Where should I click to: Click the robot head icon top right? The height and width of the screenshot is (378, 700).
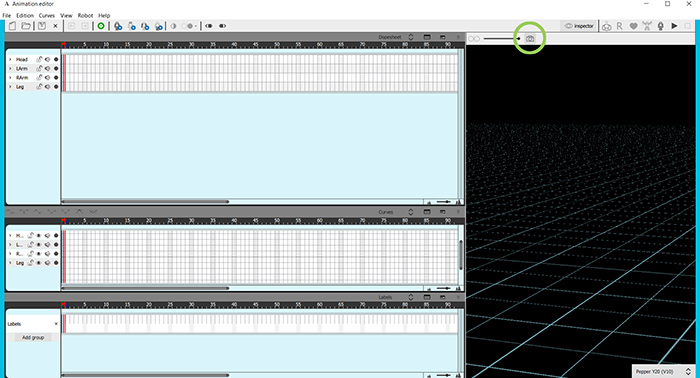click(x=606, y=26)
